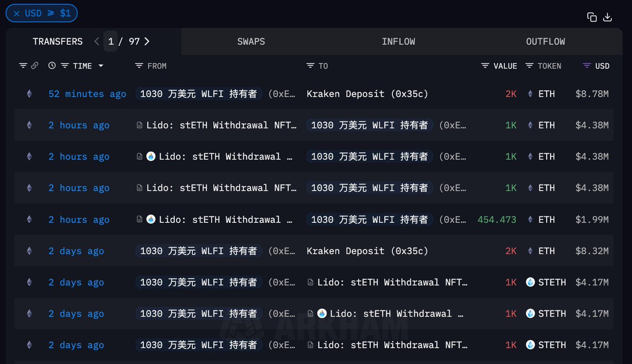Click the Ethereum icon on the 52 minutes ago row
The height and width of the screenshot is (364, 632).
(x=29, y=94)
